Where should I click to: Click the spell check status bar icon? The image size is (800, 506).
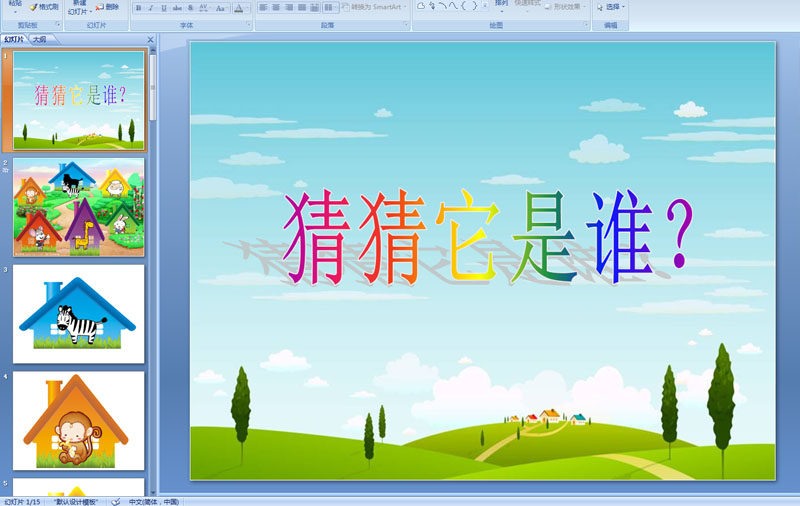pos(116,502)
